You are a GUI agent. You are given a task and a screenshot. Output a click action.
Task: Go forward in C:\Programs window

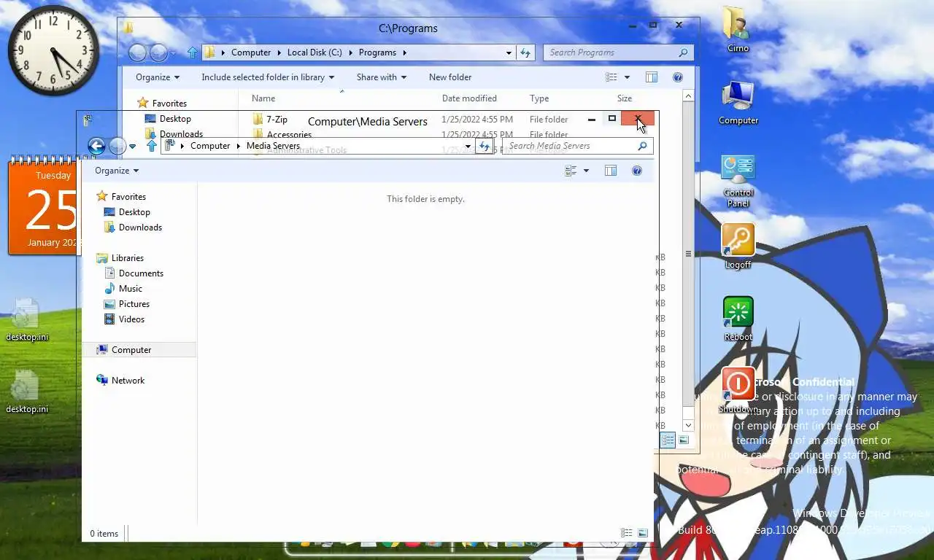(158, 52)
